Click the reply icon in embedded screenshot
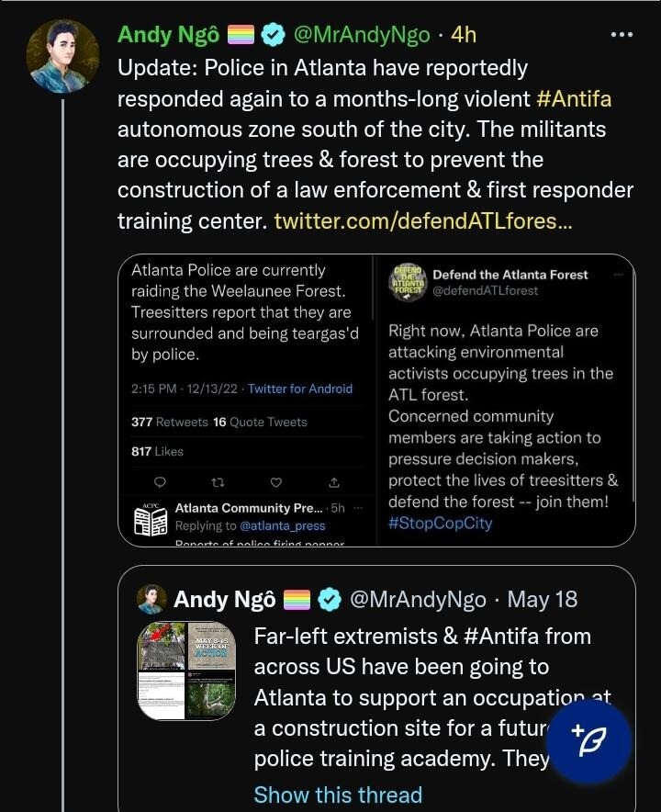This screenshot has height=812, width=661. click(x=160, y=482)
